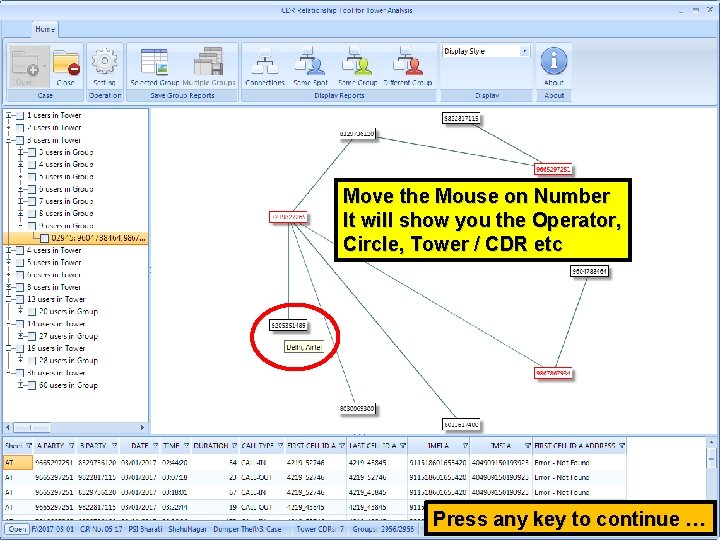Click the red graph node 9665297251 top right
The image size is (720, 540).
coord(553,169)
